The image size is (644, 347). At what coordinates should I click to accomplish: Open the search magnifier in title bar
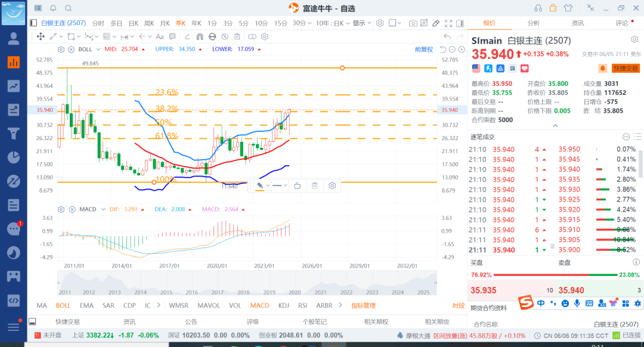click(68, 8)
